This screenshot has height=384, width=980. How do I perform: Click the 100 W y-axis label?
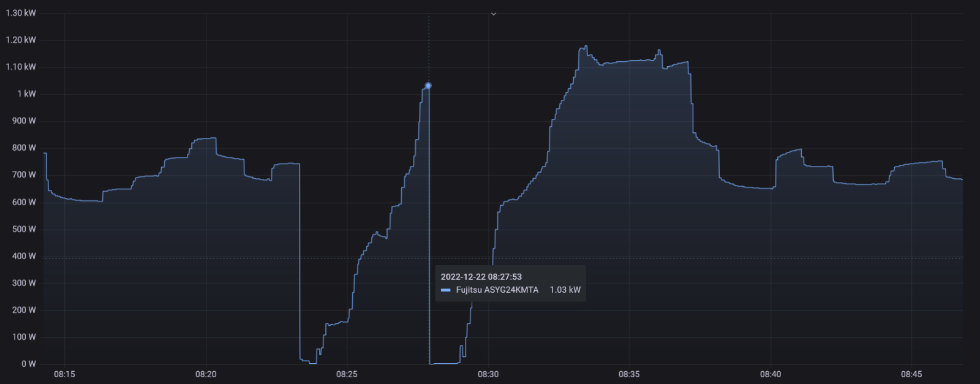click(24, 337)
